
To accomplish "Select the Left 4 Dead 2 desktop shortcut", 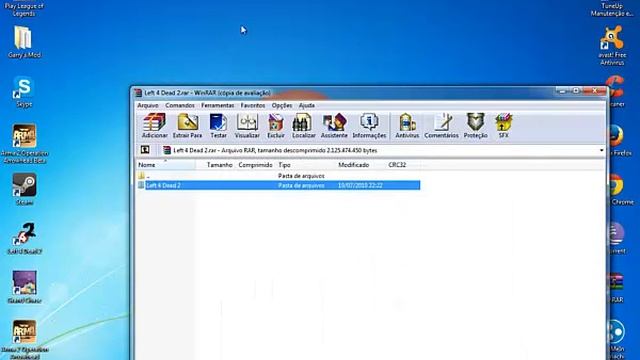I will [24, 239].
